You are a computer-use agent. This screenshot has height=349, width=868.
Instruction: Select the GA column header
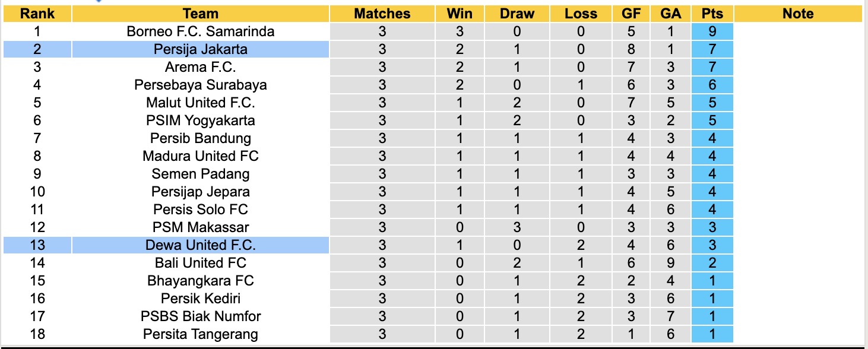point(670,14)
